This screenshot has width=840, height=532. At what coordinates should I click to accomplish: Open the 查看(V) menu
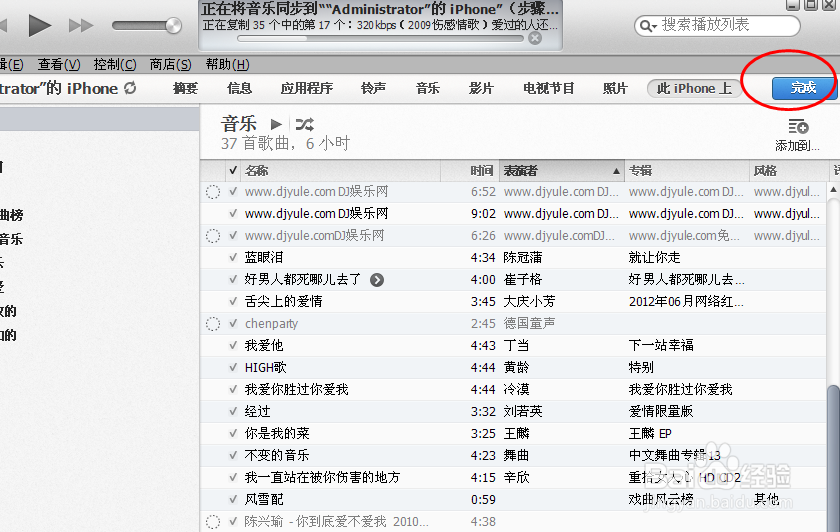[59, 64]
